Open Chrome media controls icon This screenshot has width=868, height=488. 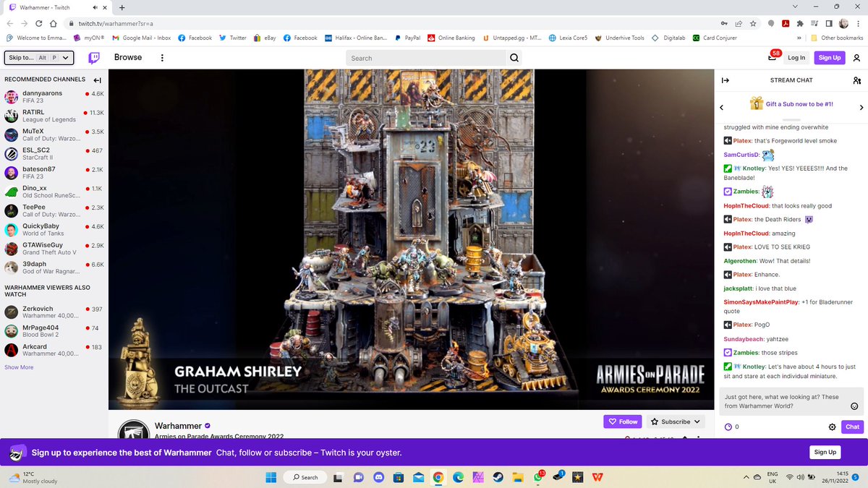pos(814,23)
